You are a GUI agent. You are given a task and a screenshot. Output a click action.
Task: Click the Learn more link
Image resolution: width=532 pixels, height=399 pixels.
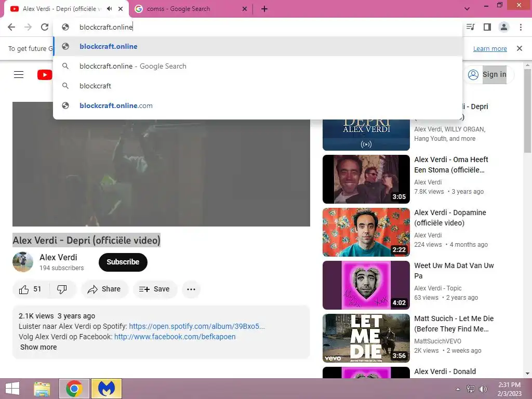coord(490,48)
